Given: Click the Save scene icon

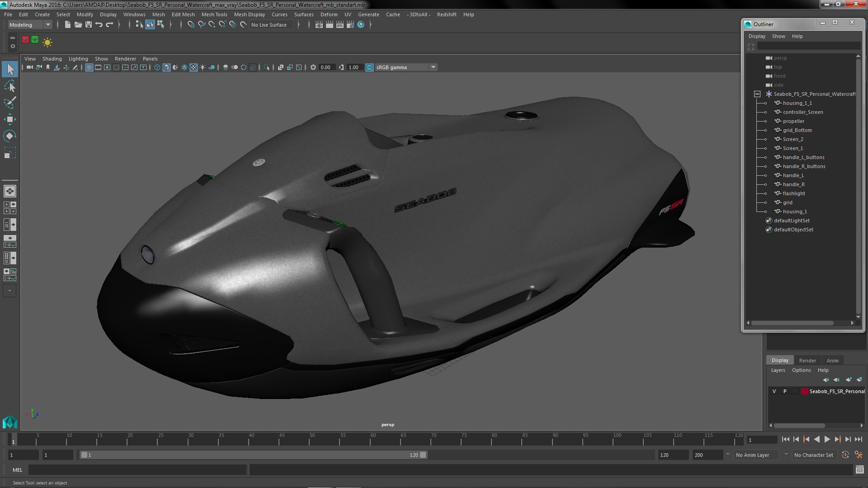Looking at the screenshot, I should [x=89, y=25].
